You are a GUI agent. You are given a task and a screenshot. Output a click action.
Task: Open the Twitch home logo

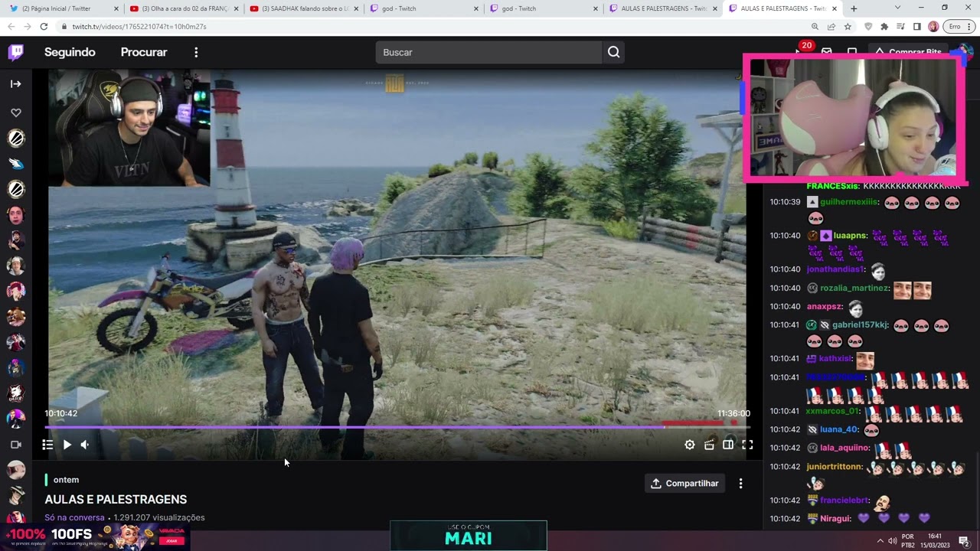pyautogui.click(x=16, y=52)
